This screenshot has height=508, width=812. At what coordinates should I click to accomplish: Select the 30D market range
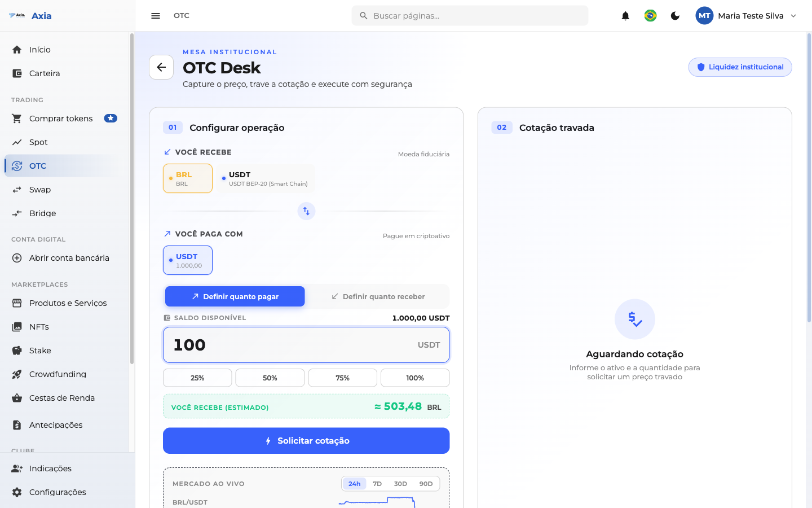[x=400, y=484]
